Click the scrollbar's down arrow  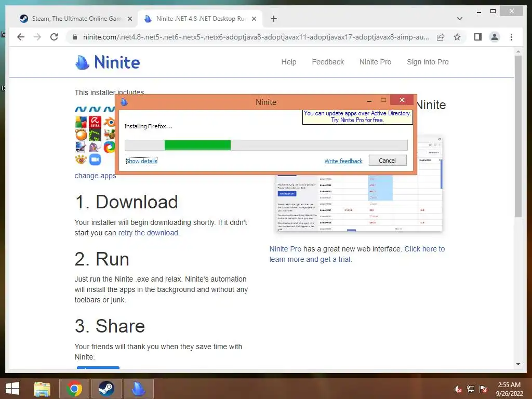[518, 364]
